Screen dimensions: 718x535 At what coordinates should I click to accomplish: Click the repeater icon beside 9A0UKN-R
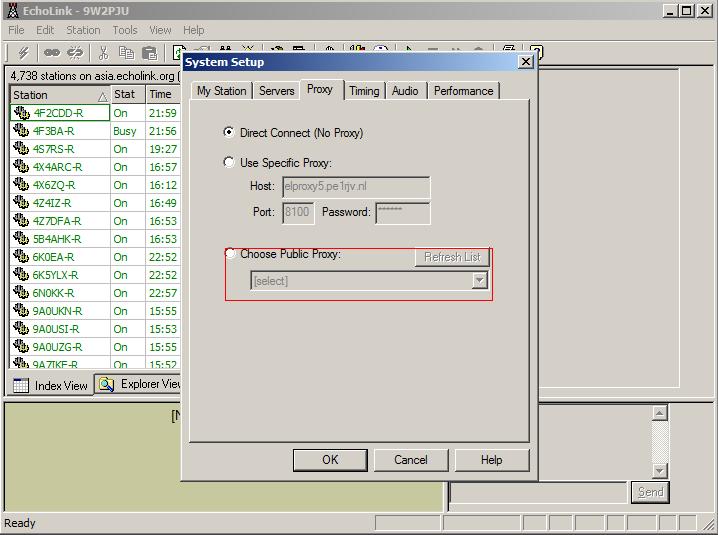pyautogui.click(x=21, y=311)
